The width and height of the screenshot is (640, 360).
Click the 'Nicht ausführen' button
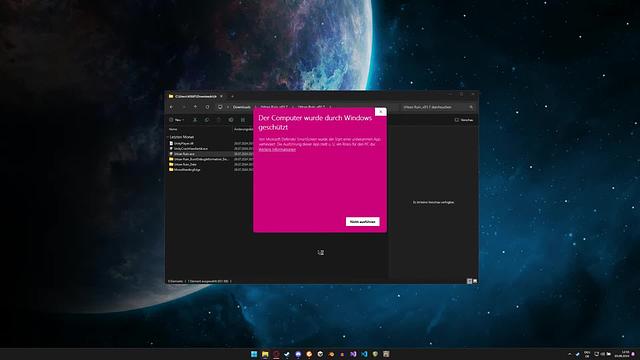(362, 221)
